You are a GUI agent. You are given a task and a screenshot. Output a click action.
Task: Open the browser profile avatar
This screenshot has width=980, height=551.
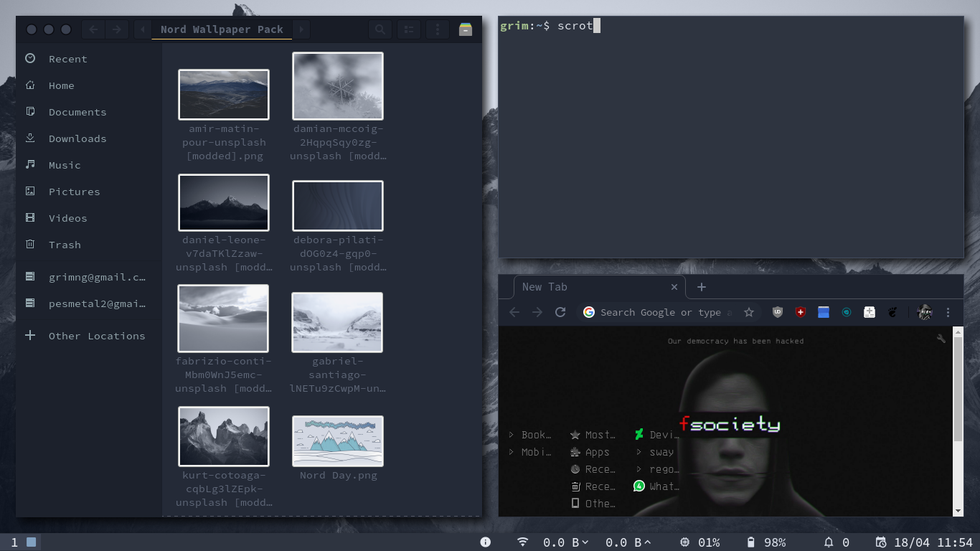[925, 312]
